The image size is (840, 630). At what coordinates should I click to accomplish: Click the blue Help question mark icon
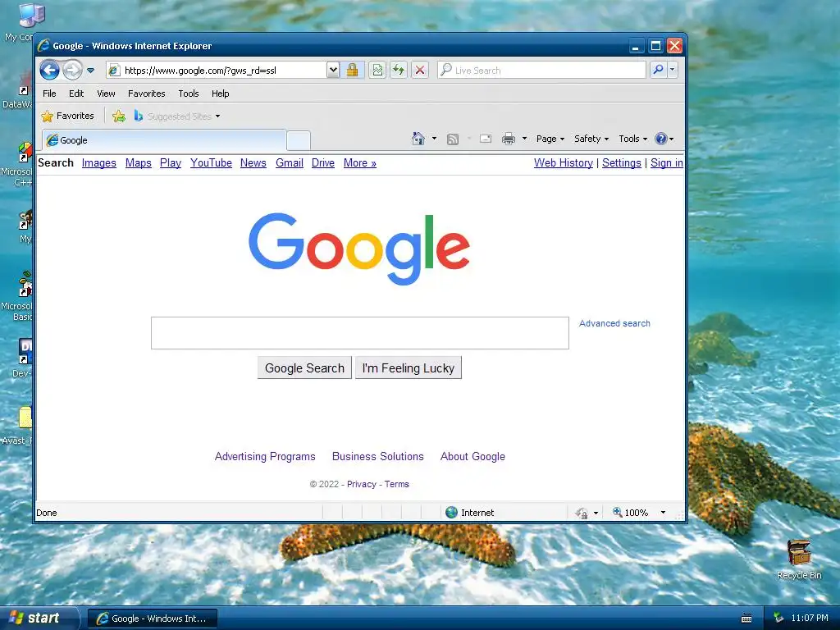pyautogui.click(x=661, y=139)
